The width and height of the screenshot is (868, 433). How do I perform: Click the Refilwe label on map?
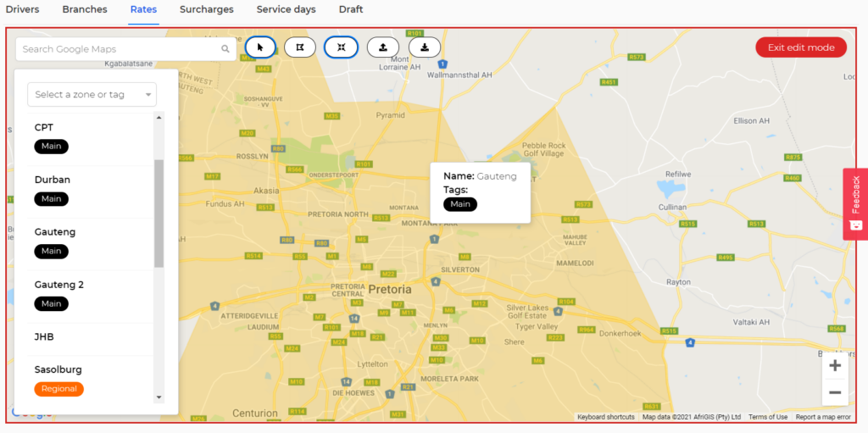pyautogui.click(x=678, y=174)
